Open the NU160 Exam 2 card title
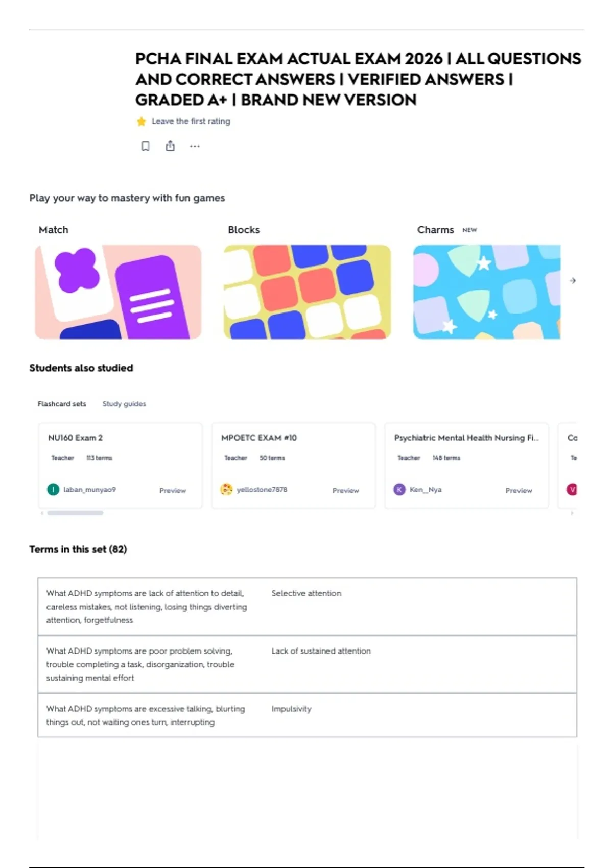The image size is (613, 868). tap(75, 438)
